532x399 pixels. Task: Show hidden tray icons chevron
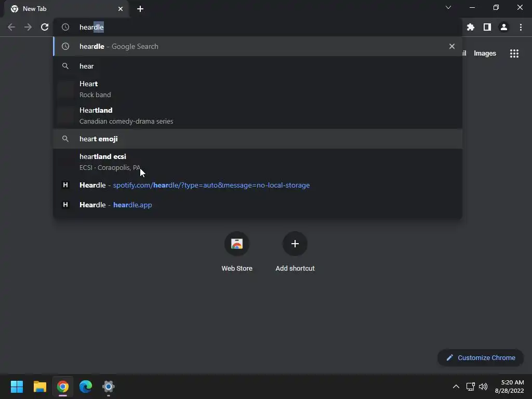point(456,387)
